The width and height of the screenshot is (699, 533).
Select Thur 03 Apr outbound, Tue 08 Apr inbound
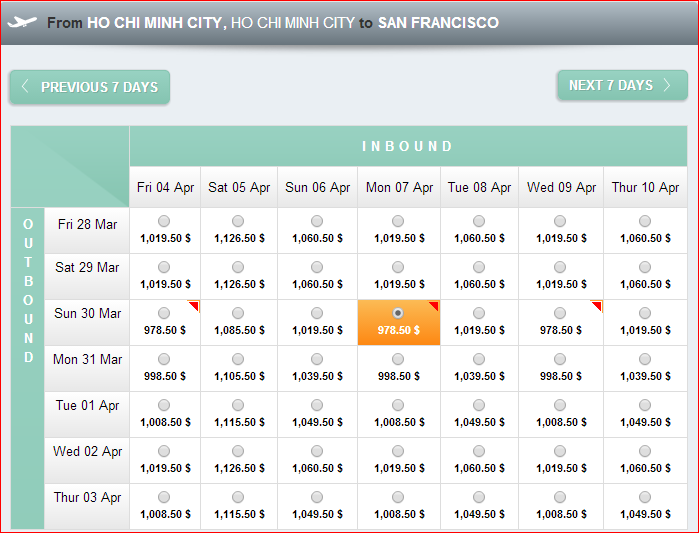(479, 497)
